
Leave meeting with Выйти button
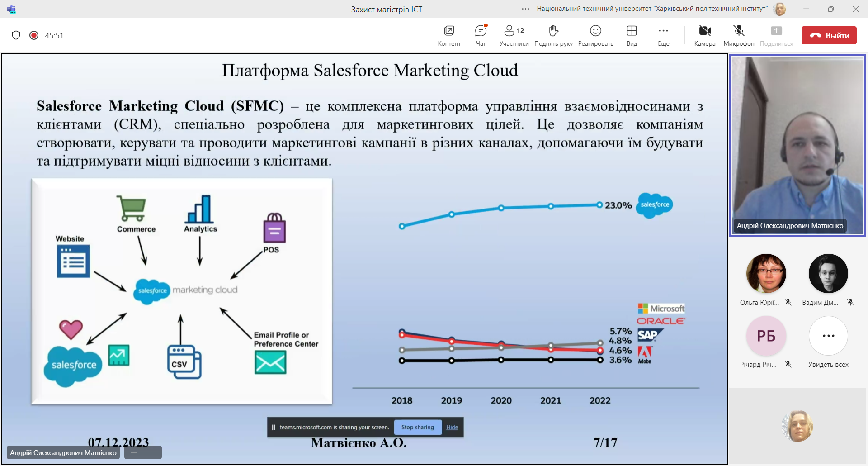[x=829, y=35]
